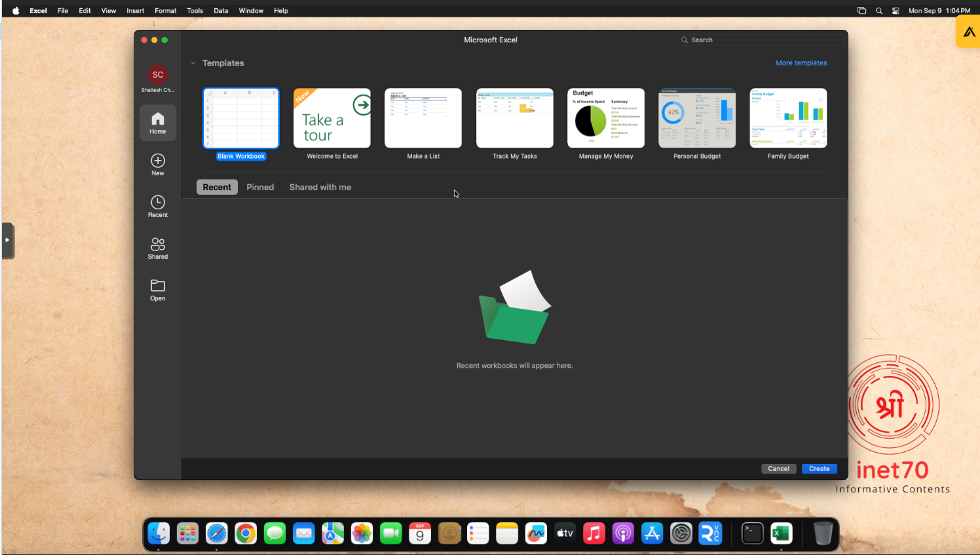Viewport: 980px width, 555px height.
Task: Open the Trash from the Dock
Action: pos(823,533)
